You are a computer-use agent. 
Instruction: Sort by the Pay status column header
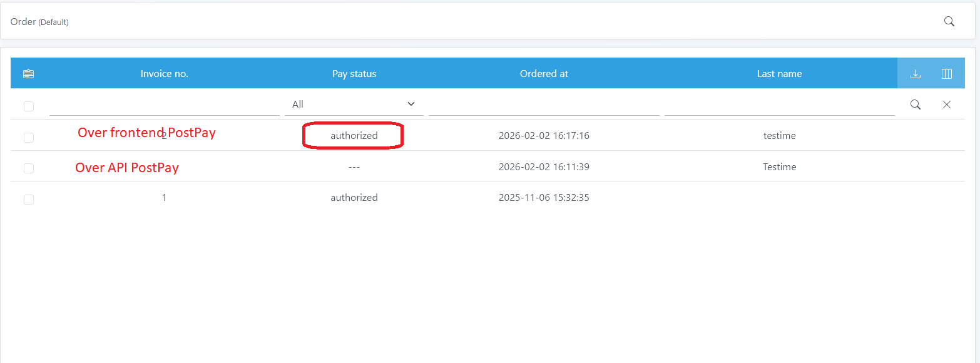354,74
